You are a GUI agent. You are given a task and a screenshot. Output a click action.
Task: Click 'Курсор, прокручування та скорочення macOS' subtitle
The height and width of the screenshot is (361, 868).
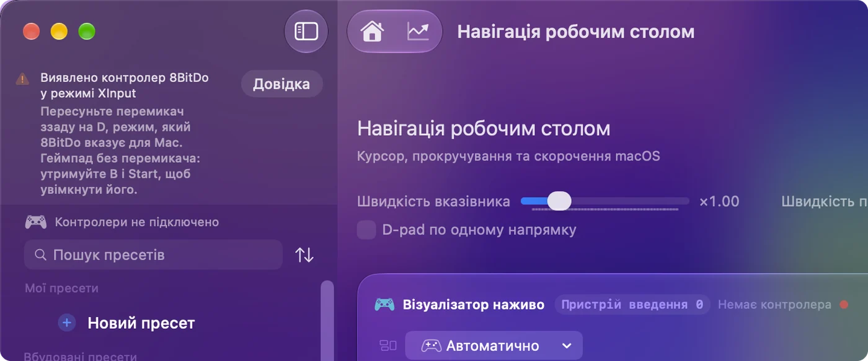[508, 156]
